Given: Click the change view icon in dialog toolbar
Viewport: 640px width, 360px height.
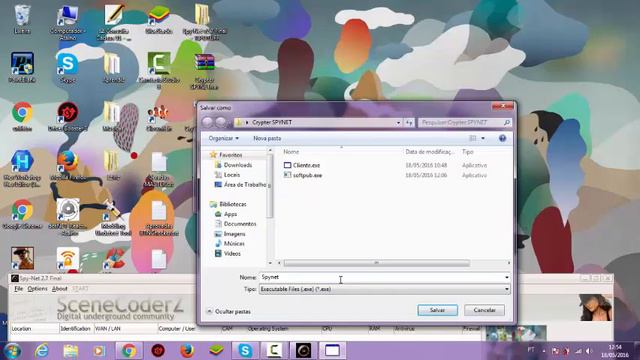Looking at the screenshot, I should coord(473,138).
